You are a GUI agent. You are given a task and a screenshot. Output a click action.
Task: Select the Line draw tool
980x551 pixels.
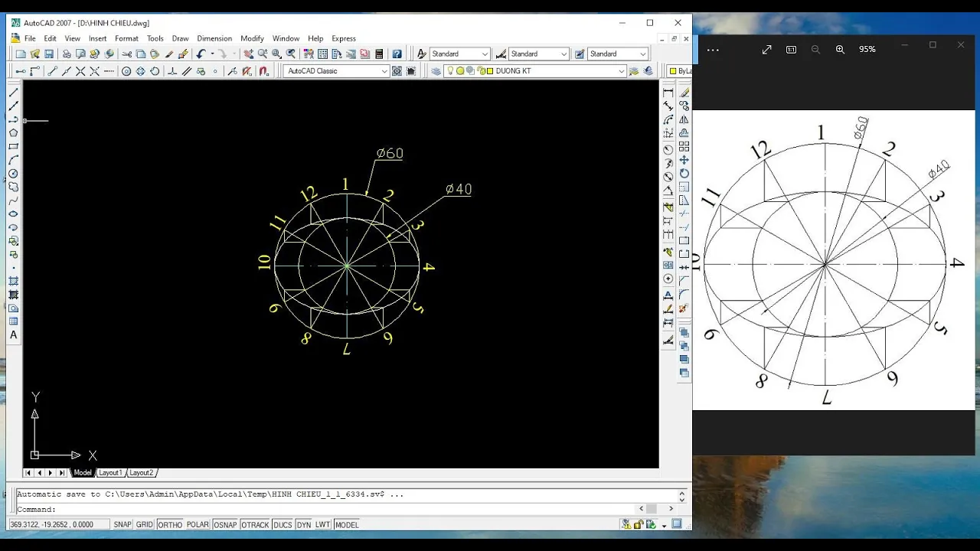(13, 92)
